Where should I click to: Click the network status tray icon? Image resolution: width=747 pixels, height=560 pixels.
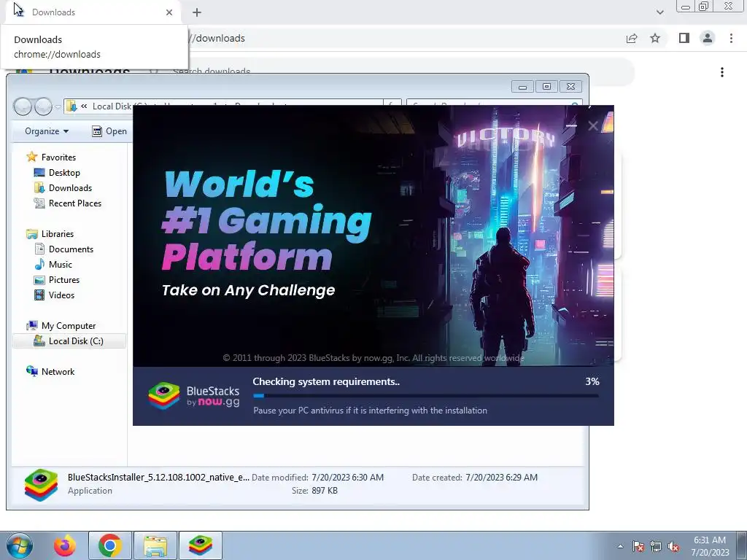656,546
